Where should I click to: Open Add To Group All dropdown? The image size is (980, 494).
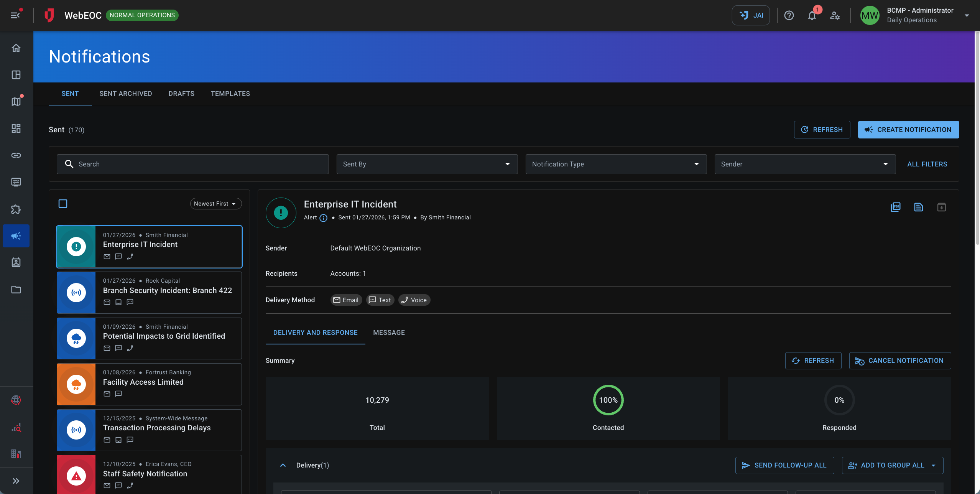[892, 465]
